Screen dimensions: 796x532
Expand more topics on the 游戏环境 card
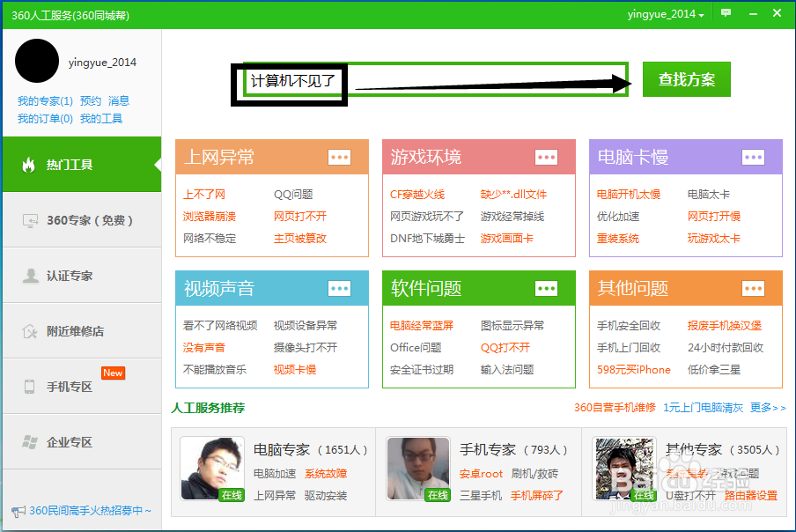point(546,156)
